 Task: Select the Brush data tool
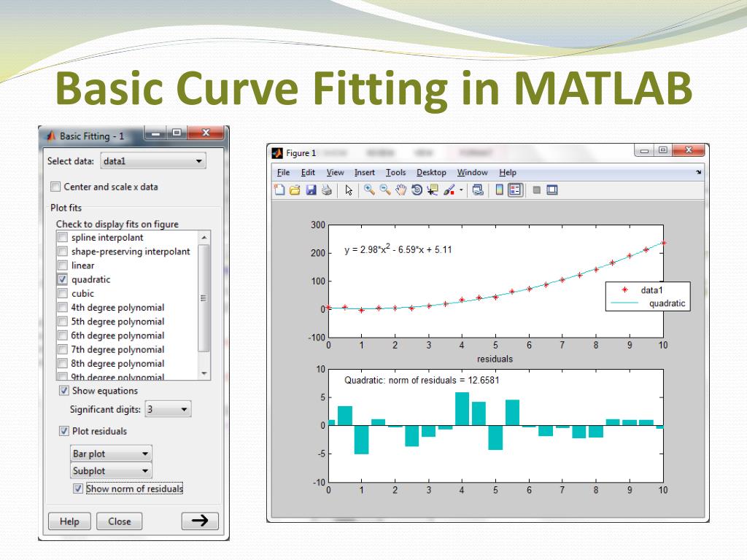[x=449, y=190]
